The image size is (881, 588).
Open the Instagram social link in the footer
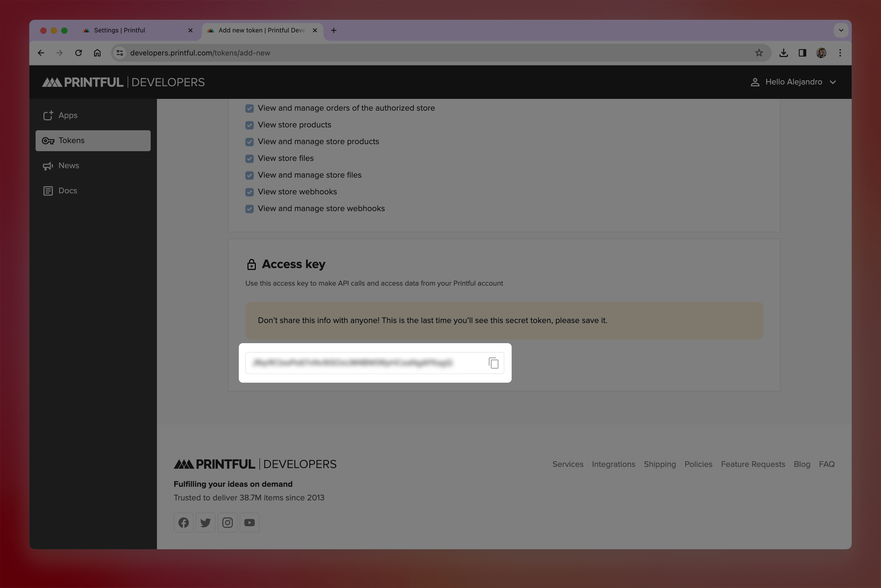pos(227,522)
